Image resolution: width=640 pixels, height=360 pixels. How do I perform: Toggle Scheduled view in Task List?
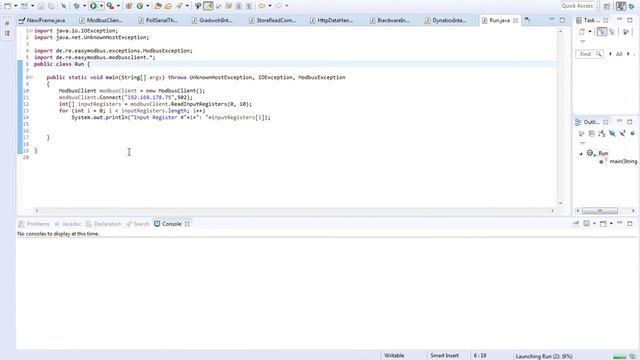(x=612, y=32)
